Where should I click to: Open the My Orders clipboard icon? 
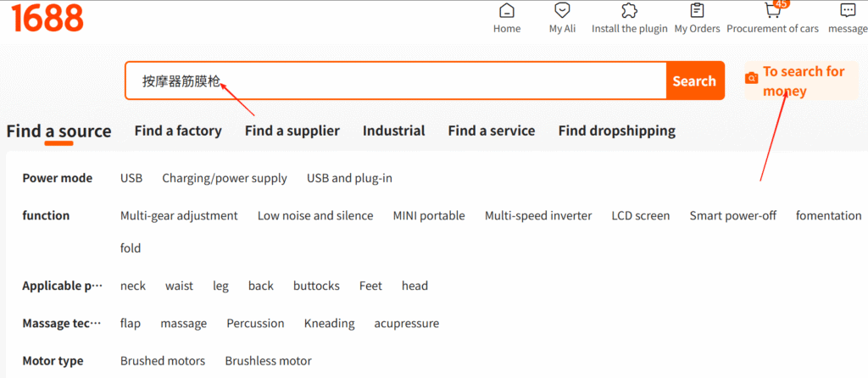tap(697, 10)
